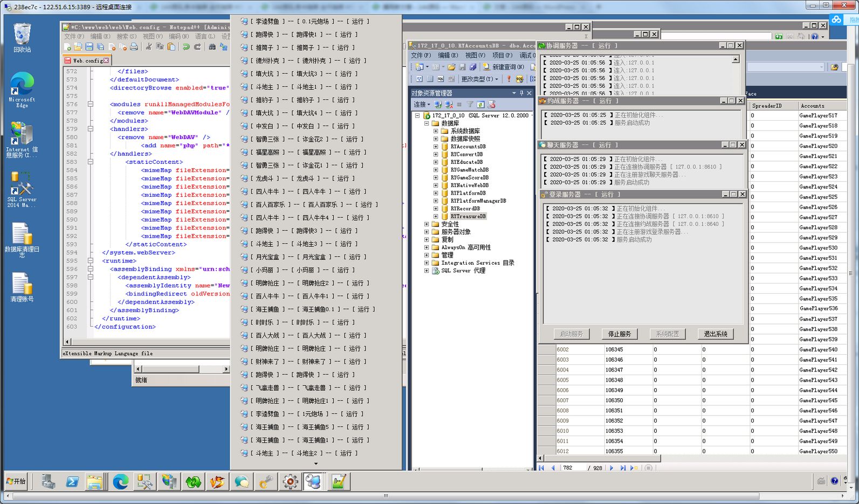
Task: Click the Copy icon in Notepad++ toolbar
Action: [160, 47]
